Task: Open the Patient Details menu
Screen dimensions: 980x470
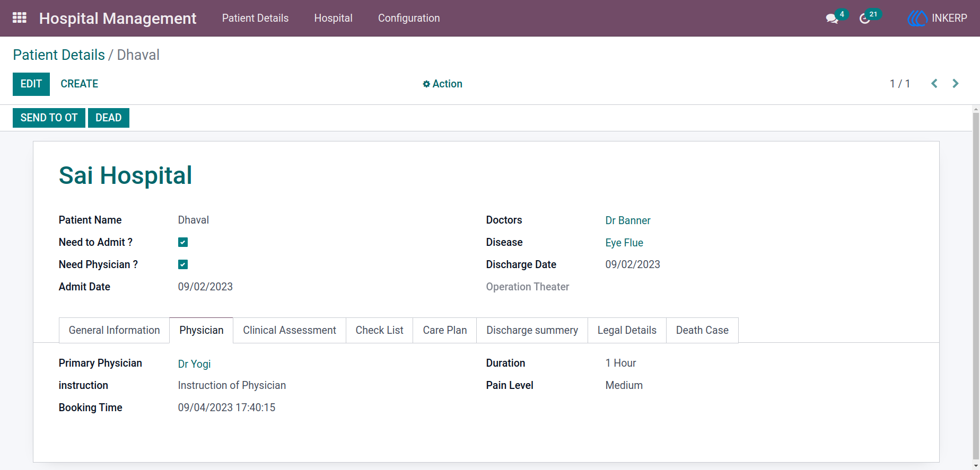Action: [255, 18]
